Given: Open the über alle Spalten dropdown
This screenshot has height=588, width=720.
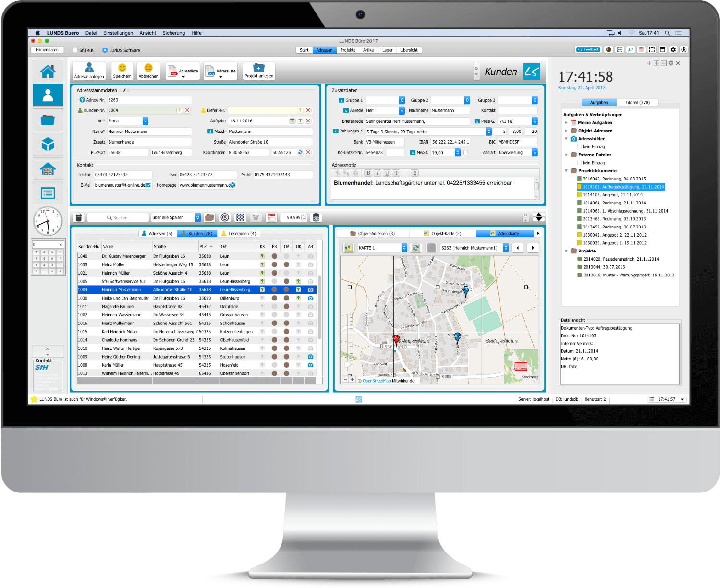Looking at the screenshot, I should pyautogui.click(x=197, y=217).
